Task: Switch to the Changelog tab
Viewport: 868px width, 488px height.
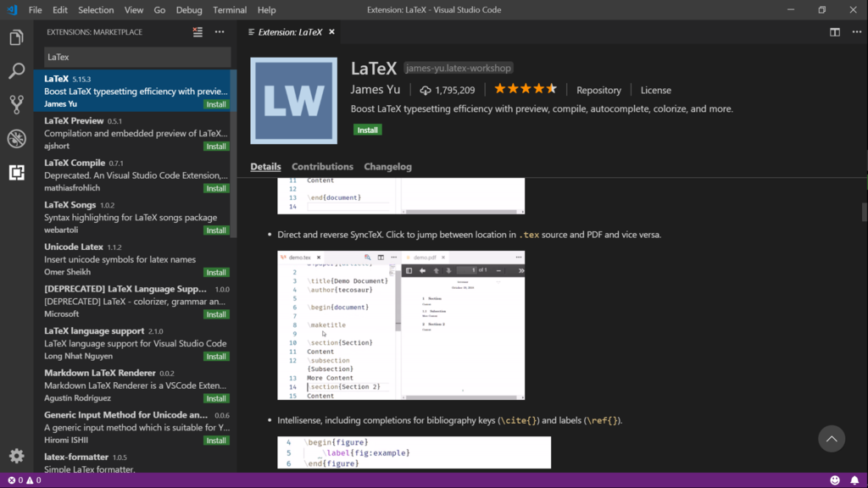Action: coord(387,167)
